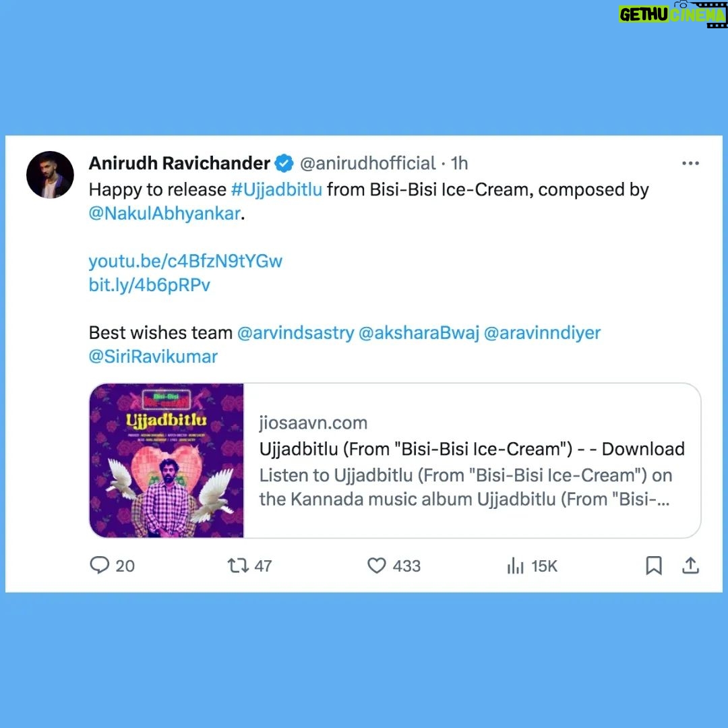This screenshot has width=728, height=728.
Task: Open the youtu.be/c4BfzN9tYGw link
Action: 185,261
